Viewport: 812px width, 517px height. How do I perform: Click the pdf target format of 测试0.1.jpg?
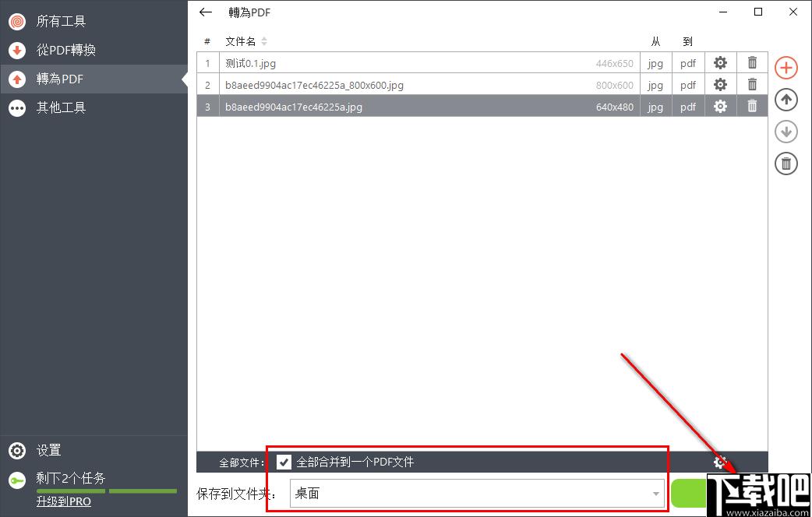pos(688,63)
